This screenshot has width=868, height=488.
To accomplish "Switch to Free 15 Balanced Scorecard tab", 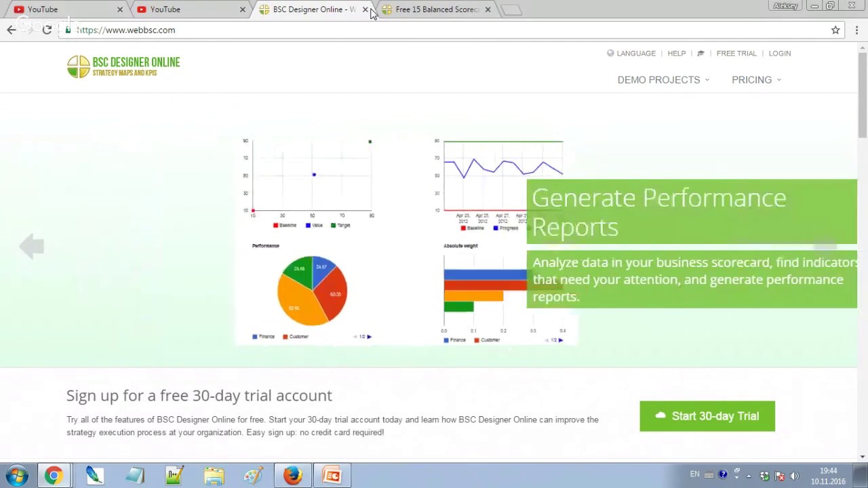I will coord(435,9).
